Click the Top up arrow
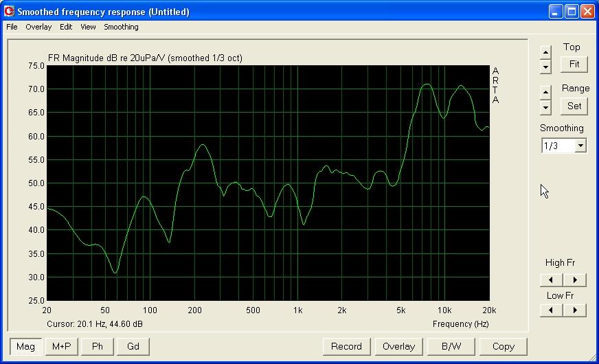The image size is (599, 364). (x=545, y=52)
